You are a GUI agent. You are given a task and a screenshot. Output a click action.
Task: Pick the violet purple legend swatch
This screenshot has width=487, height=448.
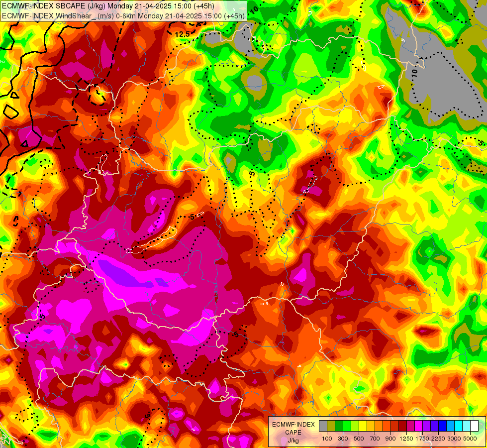click(x=427, y=426)
